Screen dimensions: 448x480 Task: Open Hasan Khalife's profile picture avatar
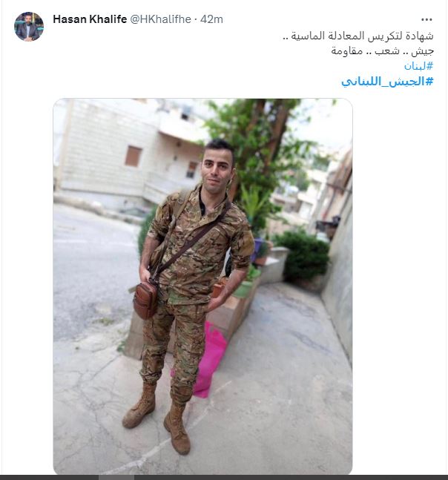coord(29,27)
